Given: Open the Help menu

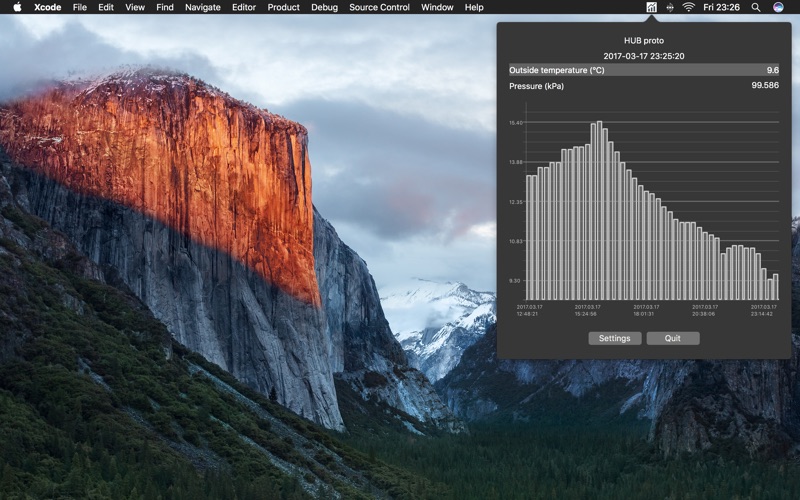Looking at the screenshot, I should point(473,7).
